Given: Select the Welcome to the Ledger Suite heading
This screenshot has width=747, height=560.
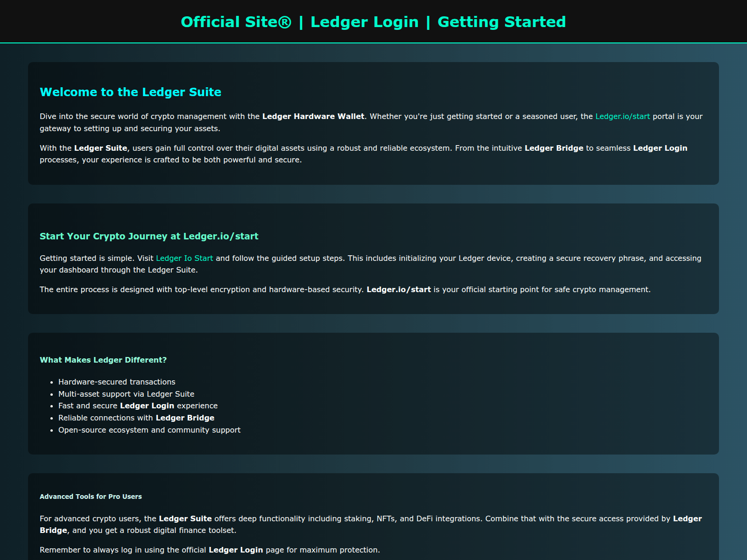Looking at the screenshot, I should (x=131, y=92).
